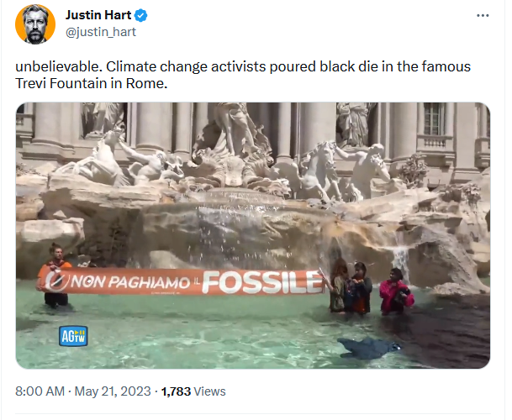Open Justin Hart's profile picture
The image size is (512, 420).
click(x=35, y=24)
